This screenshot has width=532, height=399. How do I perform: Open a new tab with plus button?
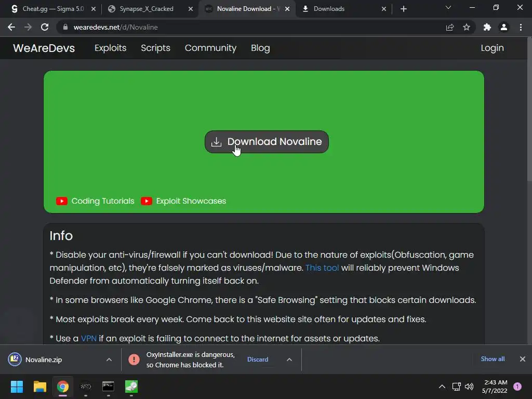(403, 9)
